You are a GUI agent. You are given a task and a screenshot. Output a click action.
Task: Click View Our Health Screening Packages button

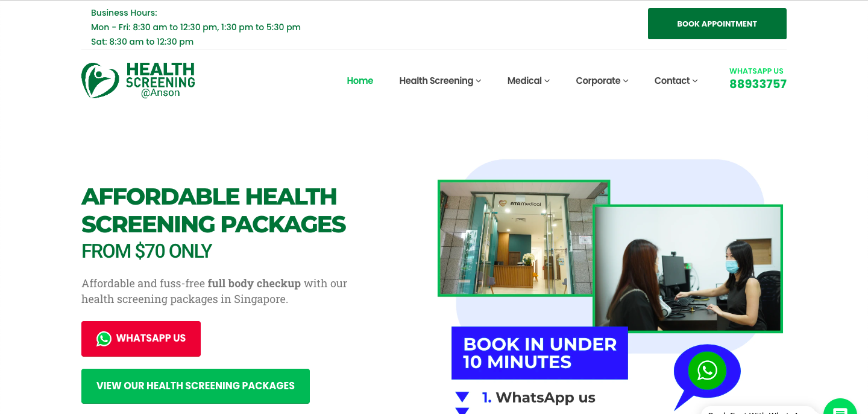coord(195,386)
